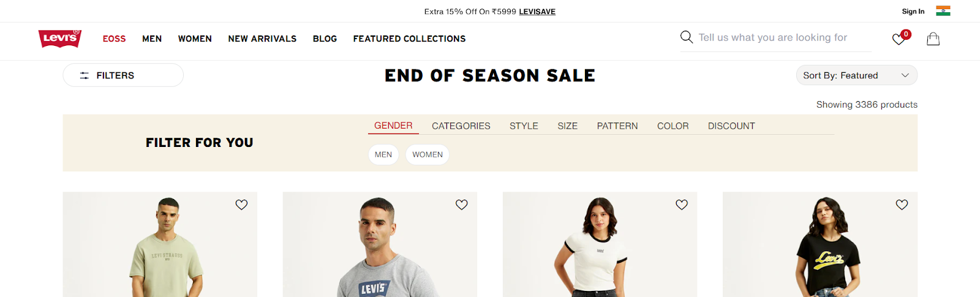980x297 pixels.
Task: Open the FILTERS button
Action: pos(123,75)
